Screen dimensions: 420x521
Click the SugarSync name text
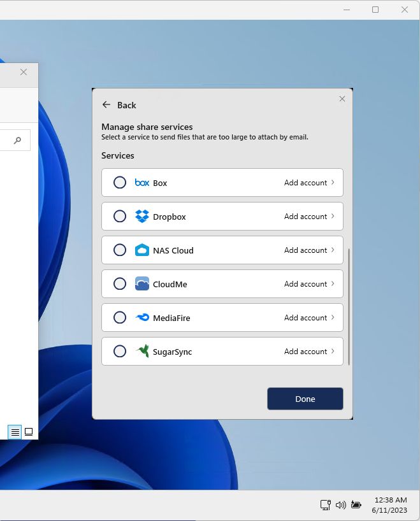[172, 352]
